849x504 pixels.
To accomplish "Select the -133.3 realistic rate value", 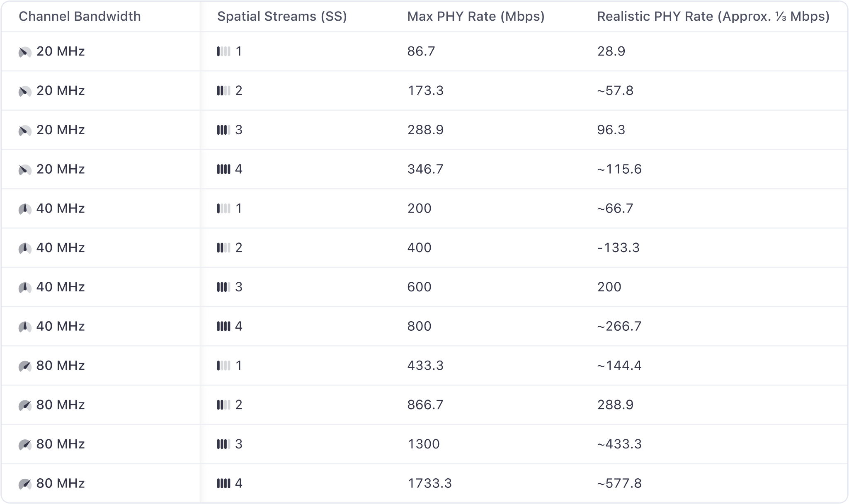I will pyautogui.click(x=618, y=247).
